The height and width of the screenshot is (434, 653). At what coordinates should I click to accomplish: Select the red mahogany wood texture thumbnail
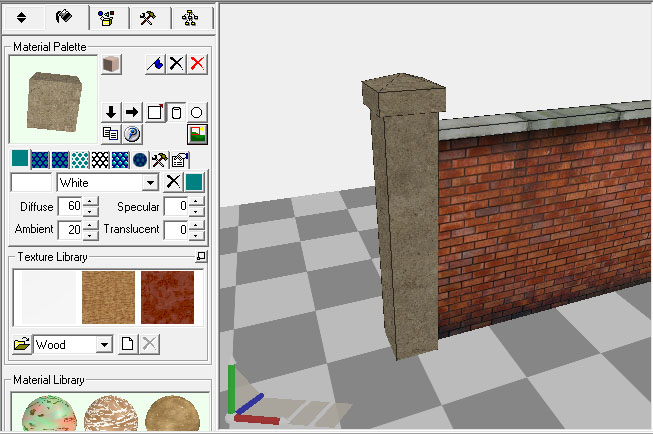coord(167,297)
